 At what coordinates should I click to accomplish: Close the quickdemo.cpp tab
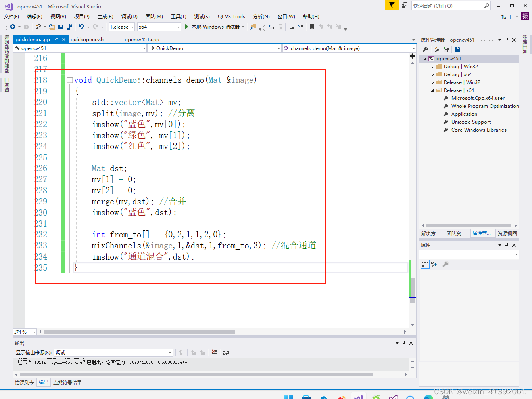[x=63, y=39]
